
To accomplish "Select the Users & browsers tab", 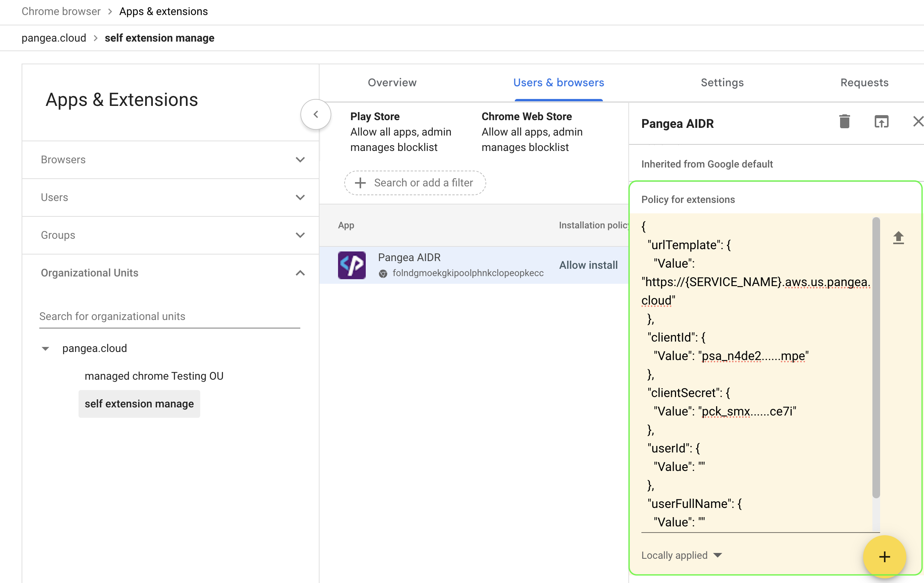I will coord(559,83).
